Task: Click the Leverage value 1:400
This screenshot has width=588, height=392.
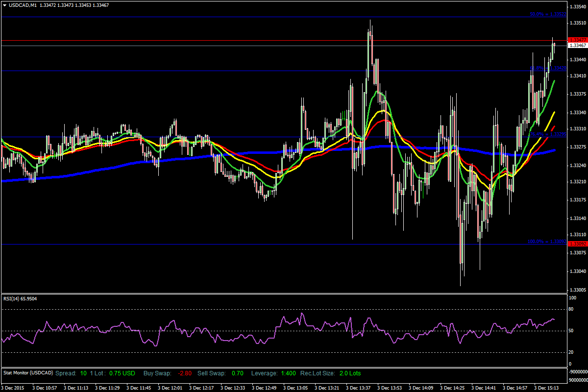Action: 288,373
